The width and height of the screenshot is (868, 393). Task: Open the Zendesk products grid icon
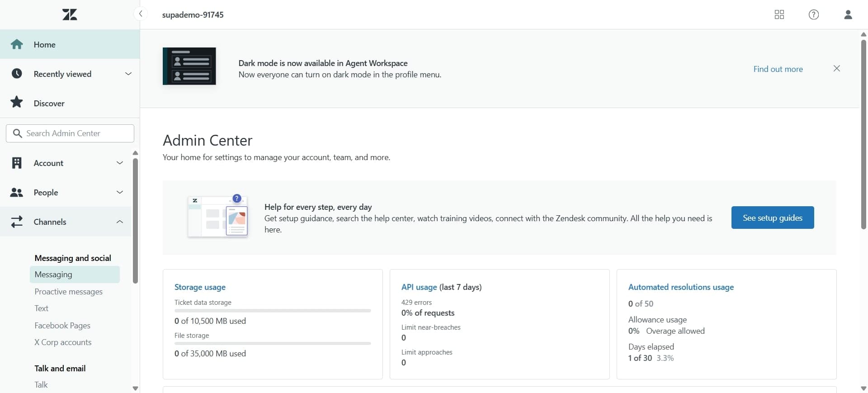[779, 14]
